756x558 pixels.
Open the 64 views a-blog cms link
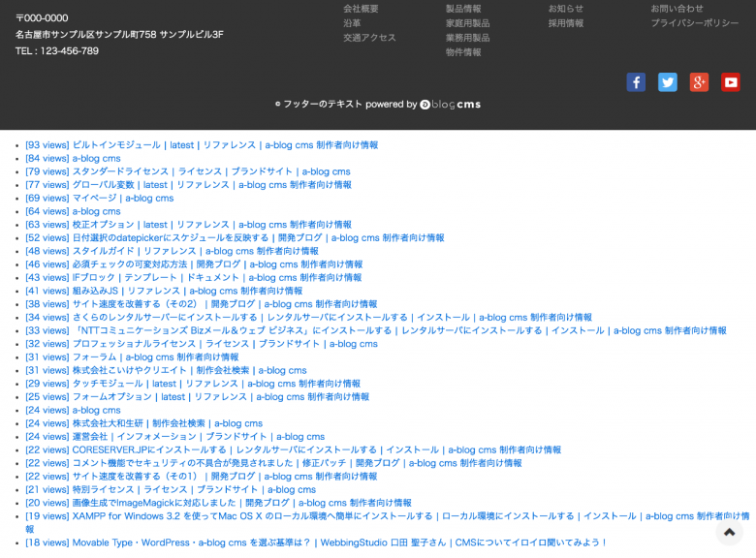pyautogui.click(x=73, y=211)
